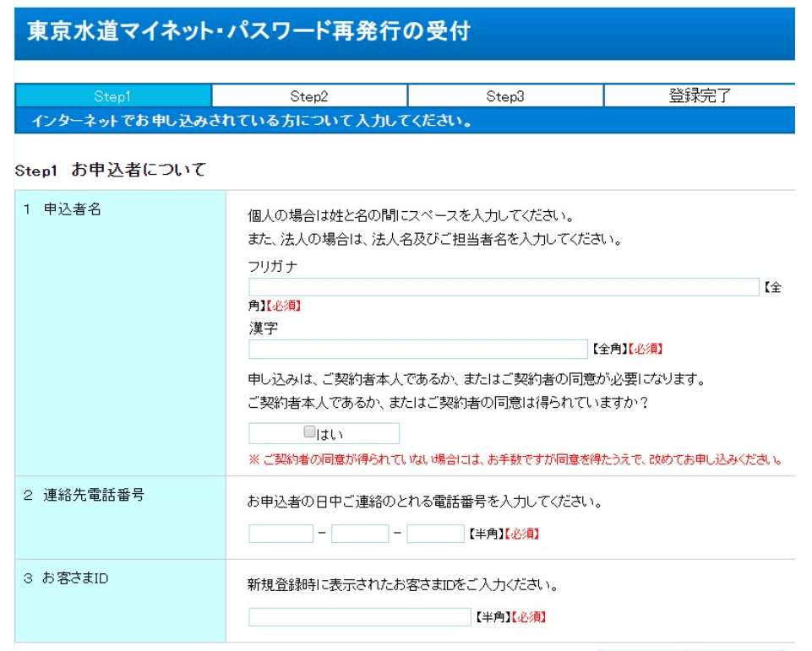Click the フリガナ label text

pos(273,267)
